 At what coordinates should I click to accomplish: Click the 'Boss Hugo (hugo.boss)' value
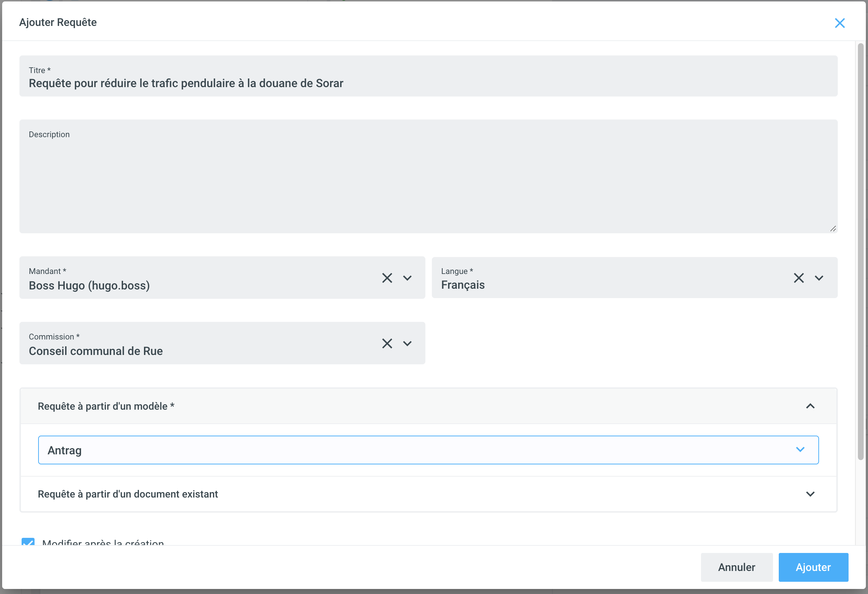point(89,285)
